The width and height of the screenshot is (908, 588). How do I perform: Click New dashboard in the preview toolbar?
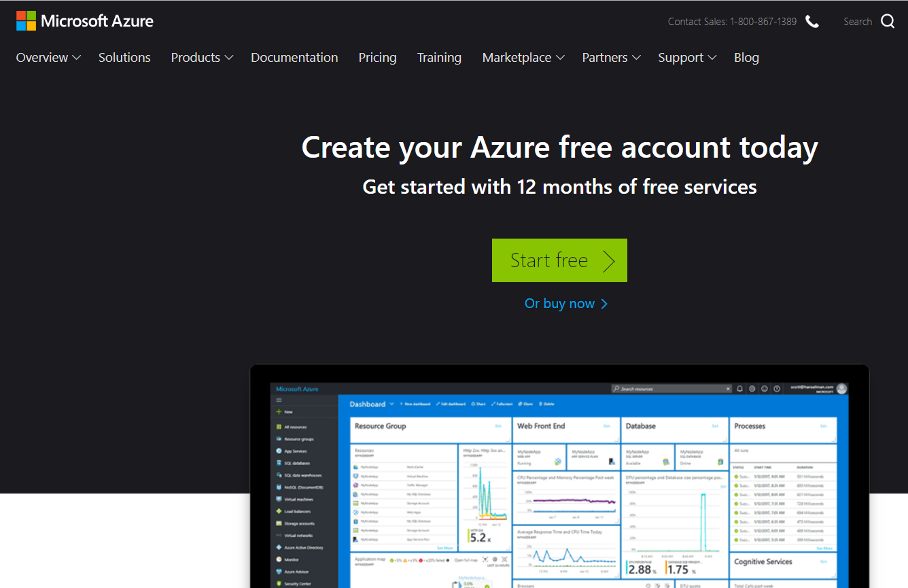click(x=415, y=404)
